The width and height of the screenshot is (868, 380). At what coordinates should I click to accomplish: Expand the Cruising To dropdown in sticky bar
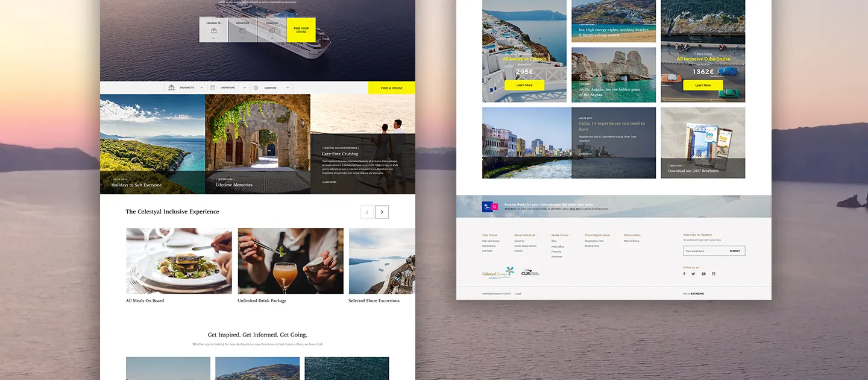coord(201,88)
